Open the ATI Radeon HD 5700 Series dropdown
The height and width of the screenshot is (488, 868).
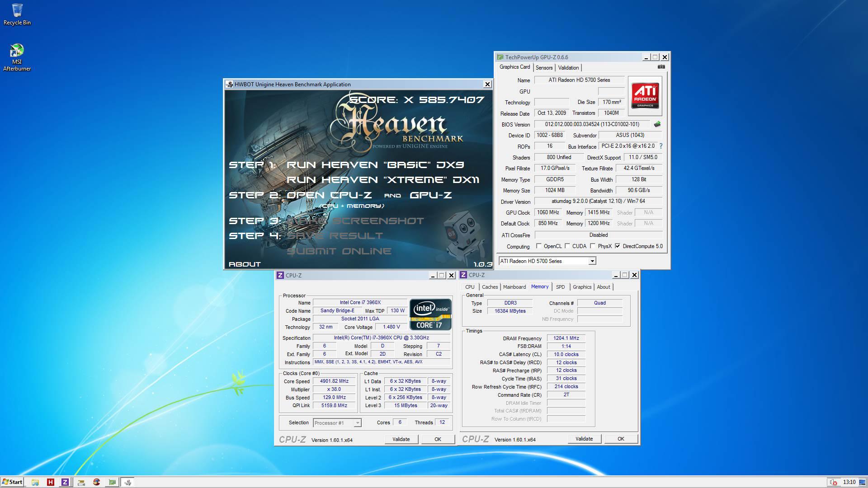[547, 261]
